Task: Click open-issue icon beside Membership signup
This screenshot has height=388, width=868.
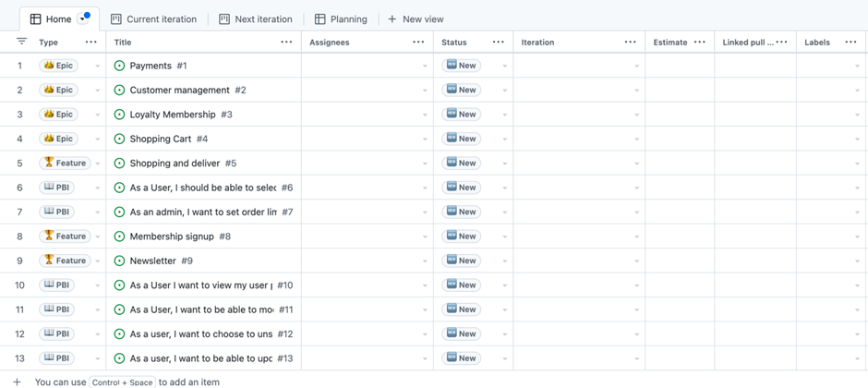Action: point(119,236)
